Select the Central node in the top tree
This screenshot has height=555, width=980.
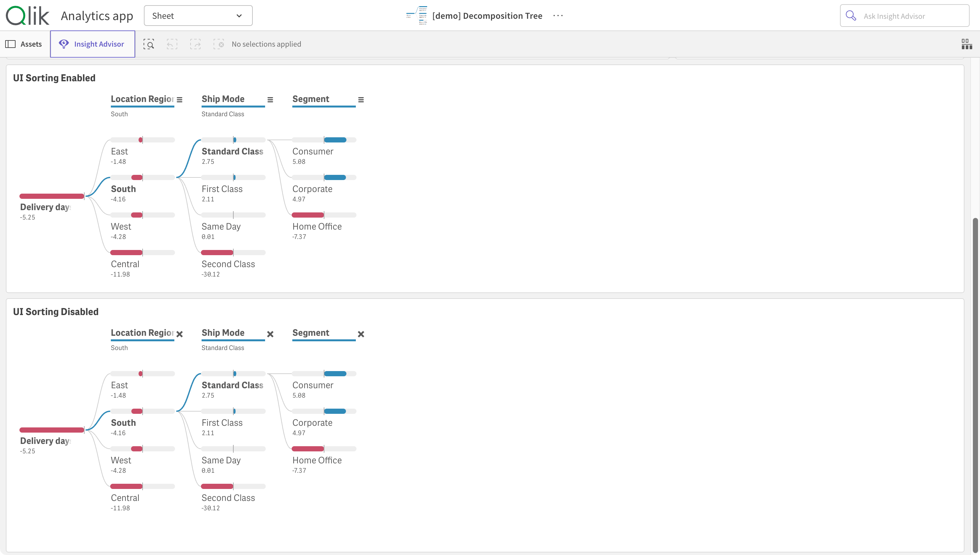[x=125, y=264]
